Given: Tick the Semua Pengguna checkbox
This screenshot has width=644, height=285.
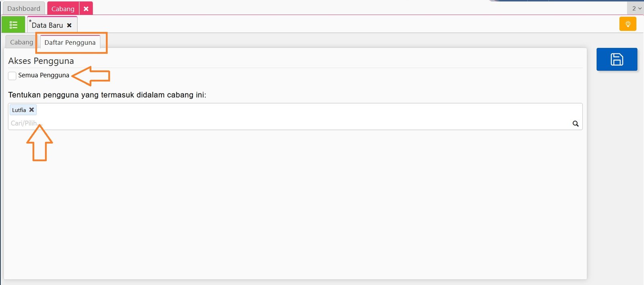Looking at the screenshot, I should pyautogui.click(x=12, y=76).
